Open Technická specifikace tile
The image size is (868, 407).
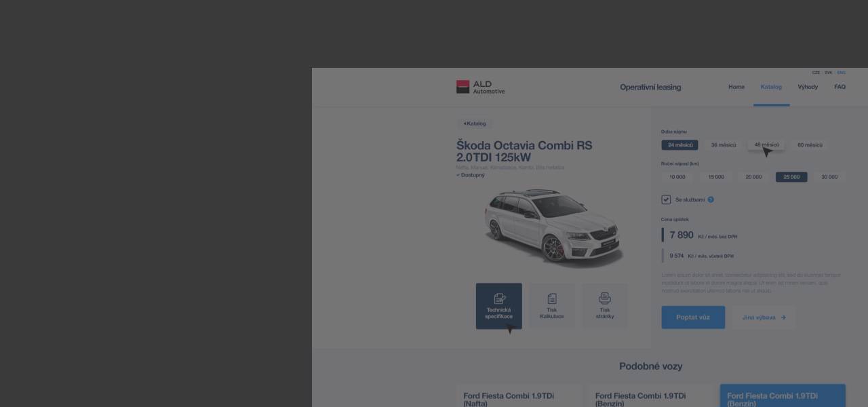499,306
